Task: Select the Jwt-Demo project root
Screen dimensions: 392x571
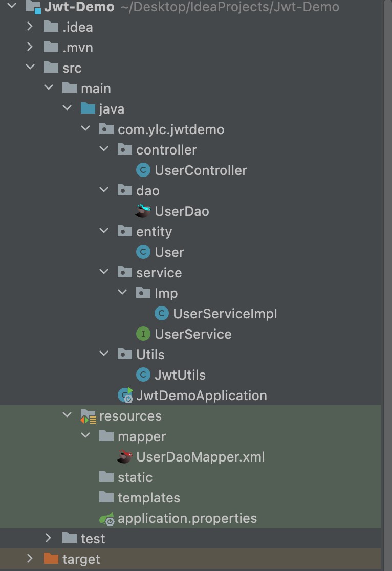Action: point(79,7)
